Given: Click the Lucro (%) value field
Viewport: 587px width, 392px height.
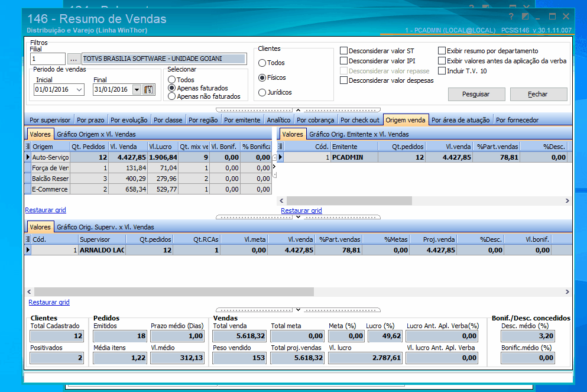Looking at the screenshot, I should 384,336.
